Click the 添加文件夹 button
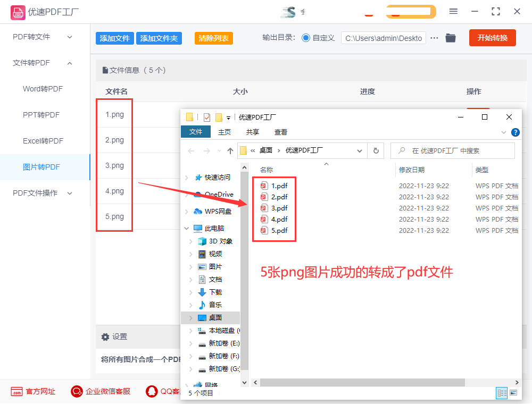Image resolution: width=532 pixels, height=404 pixels. pyautogui.click(x=159, y=38)
